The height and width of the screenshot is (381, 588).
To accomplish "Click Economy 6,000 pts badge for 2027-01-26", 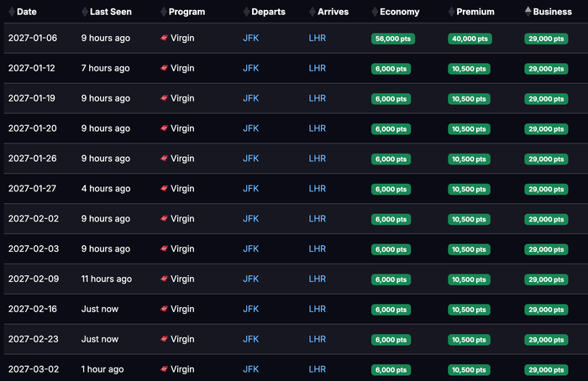I will pos(391,159).
